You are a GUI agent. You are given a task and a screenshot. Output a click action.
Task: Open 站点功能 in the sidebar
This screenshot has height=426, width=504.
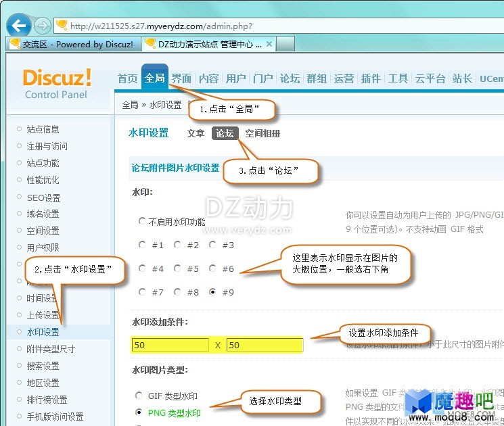[x=43, y=163]
